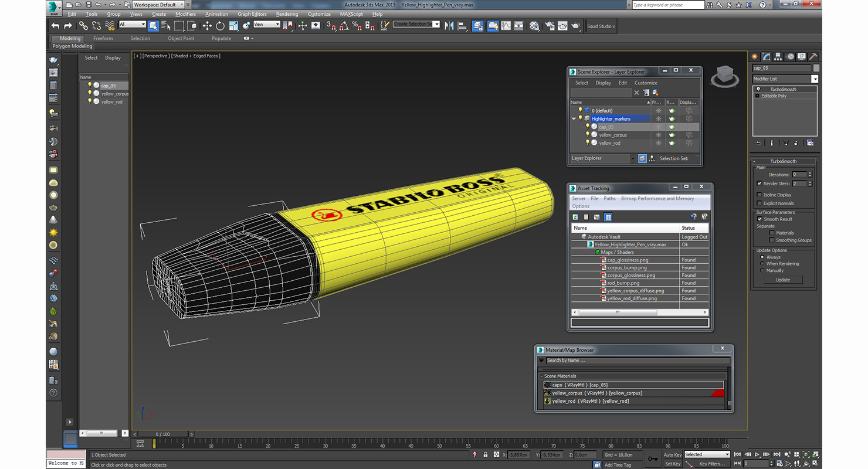Open the Graph Editors menu

pos(252,14)
